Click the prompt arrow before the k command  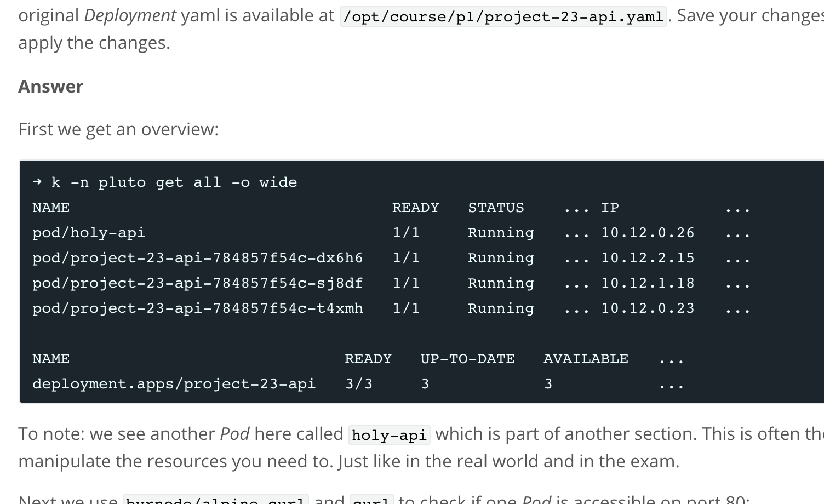(37, 182)
